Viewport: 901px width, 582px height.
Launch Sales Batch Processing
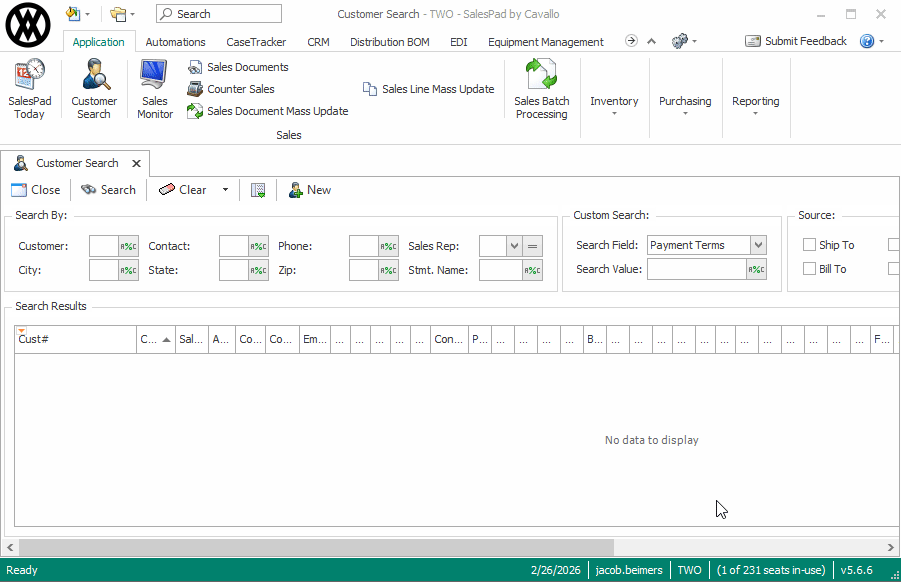pyautogui.click(x=541, y=89)
